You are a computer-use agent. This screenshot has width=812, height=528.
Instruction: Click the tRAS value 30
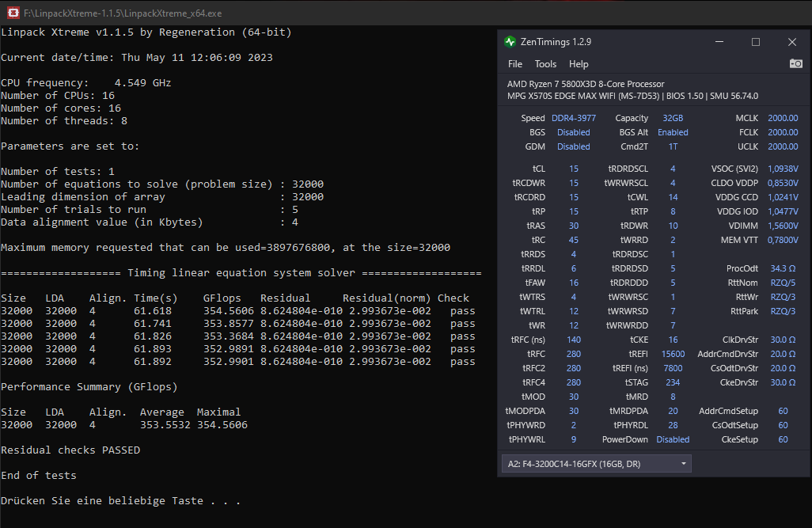click(573, 226)
